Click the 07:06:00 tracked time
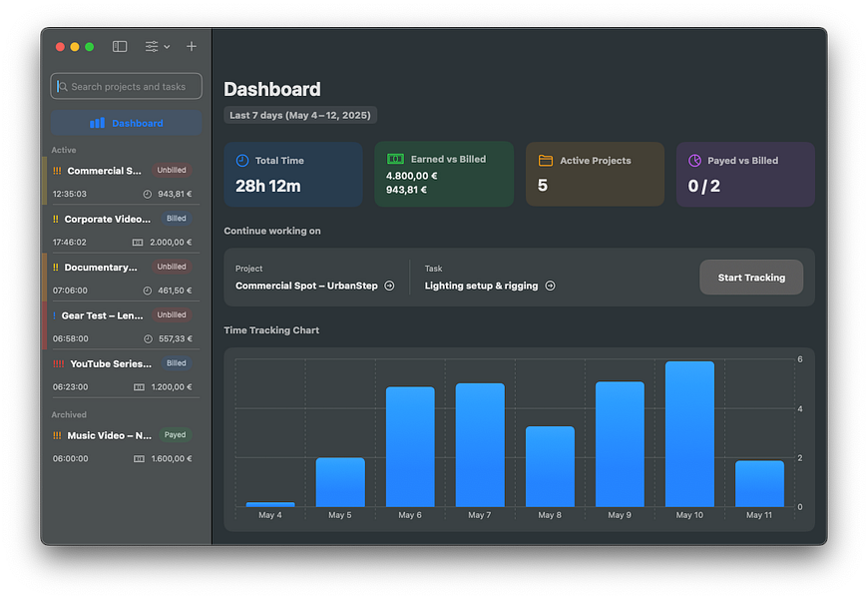868x599 pixels. (x=70, y=291)
